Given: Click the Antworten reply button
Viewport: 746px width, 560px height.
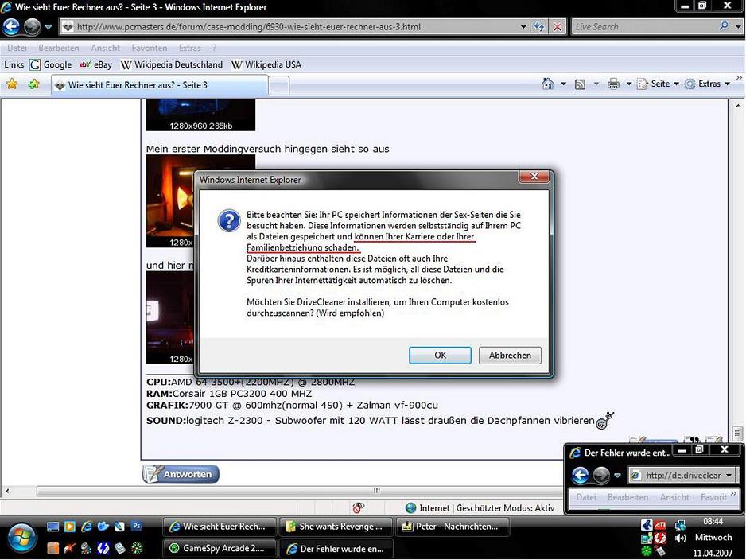Looking at the screenshot, I should (181, 474).
